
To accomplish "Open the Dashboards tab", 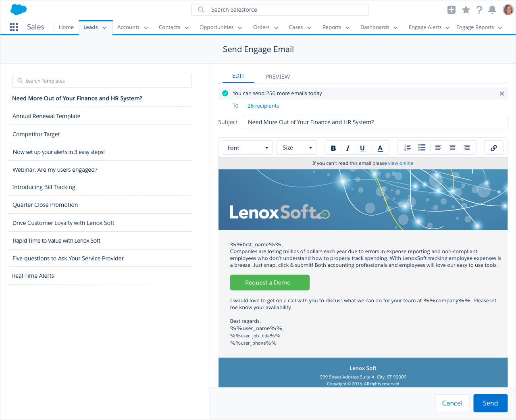I will click(x=375, y=27).
